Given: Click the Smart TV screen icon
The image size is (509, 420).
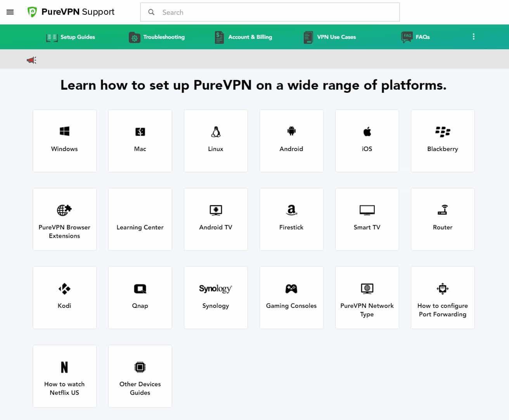Looking at the screenshot, I should point(367,210).
